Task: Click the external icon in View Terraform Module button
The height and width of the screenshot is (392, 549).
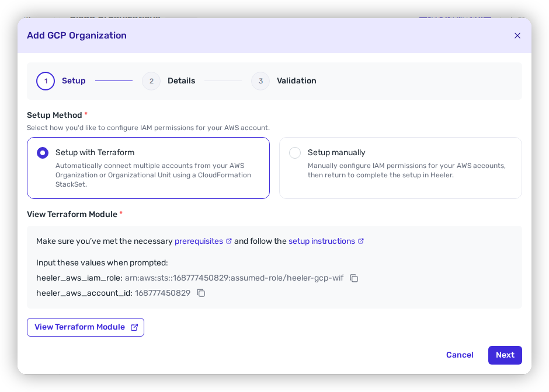Action: [134, 327]
